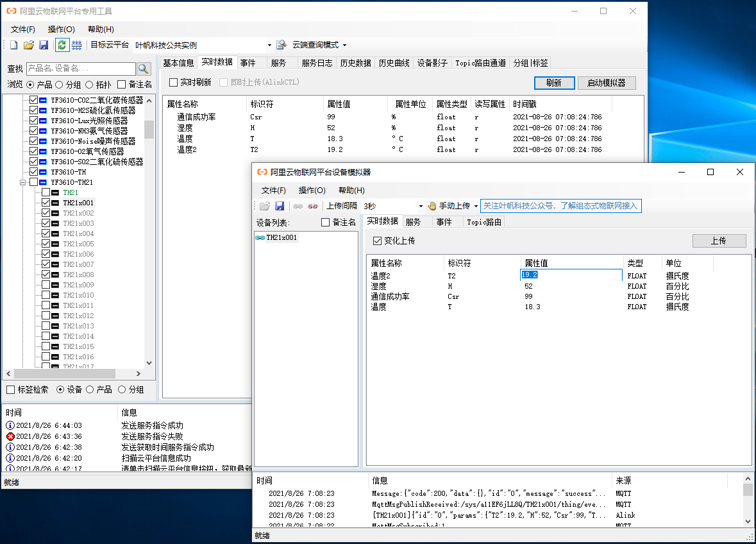
Task: Collapse the YF3610-TH21 tree node
Action: 22,182
